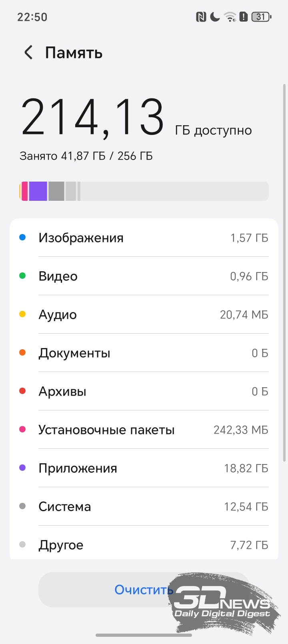Open the Другое storage category
This screenshot has height=644, width=288.
pyautogui.click(x=144, y=545)
